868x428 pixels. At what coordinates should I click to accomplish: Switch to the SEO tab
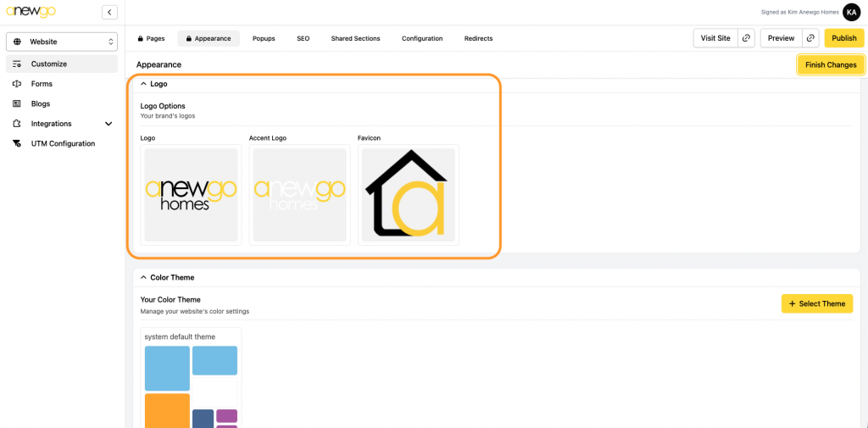coord(303,38)
